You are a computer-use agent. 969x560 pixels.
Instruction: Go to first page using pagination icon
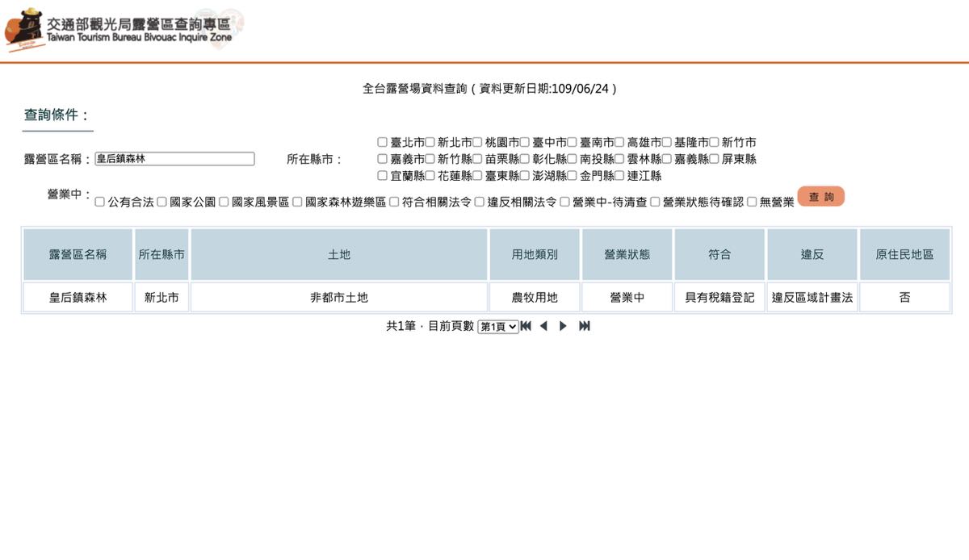tap(526, 326)
